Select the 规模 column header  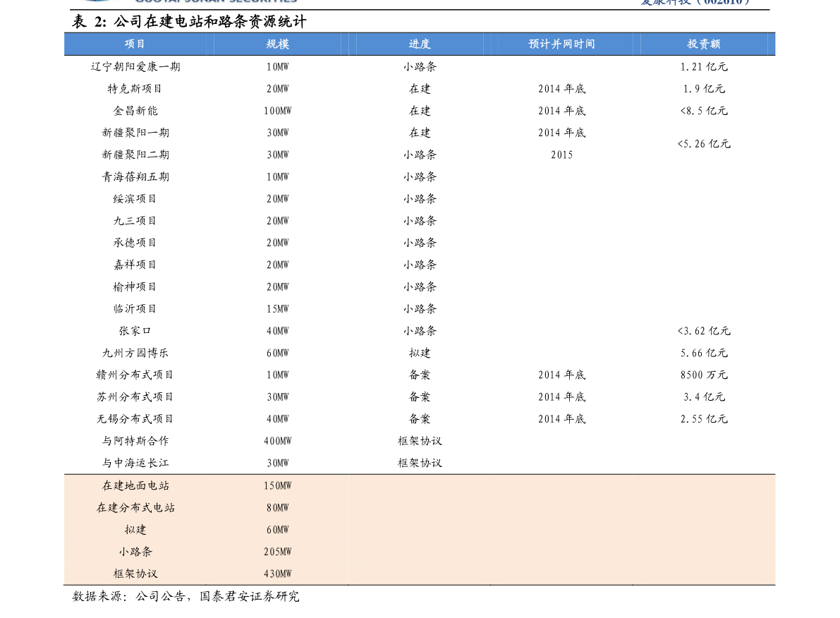point(277,43)
